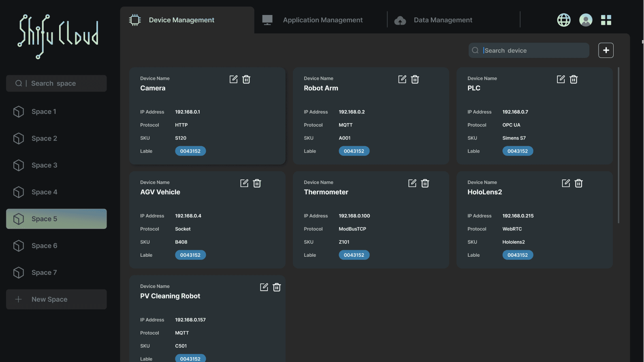
Task: Open the user profile avatar
Action: 585,20
